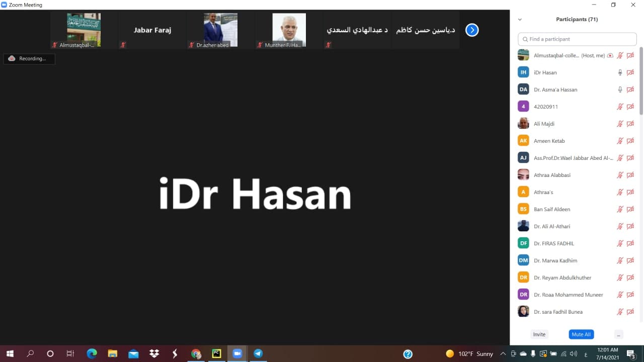The image size is (644, 362).
Task: Open the Mail app from taskbar
Action: coord(133,353)
